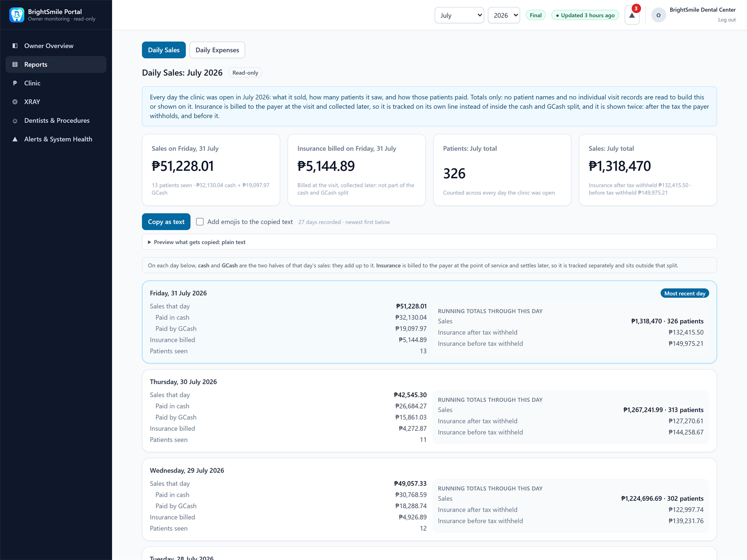Screen dimensions: 747x560
Task: Click the BrightSmile Dental Center account name
Action: (x=703, y=10)
